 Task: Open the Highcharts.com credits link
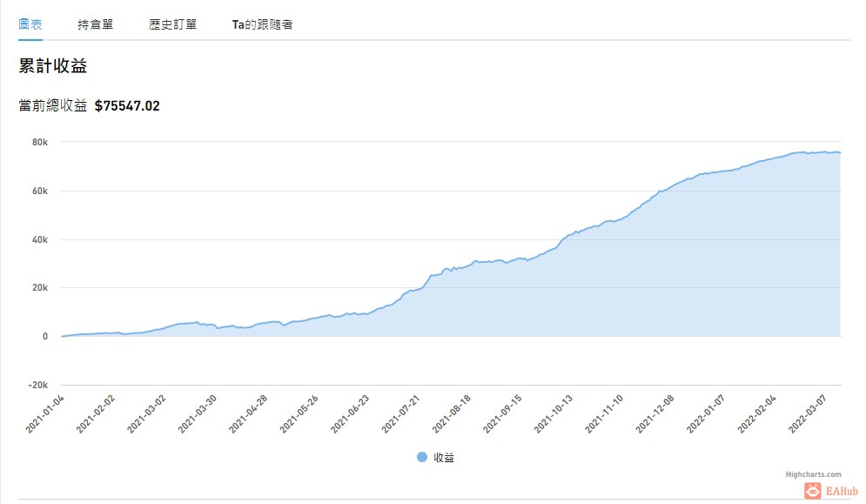coord(813,474)
